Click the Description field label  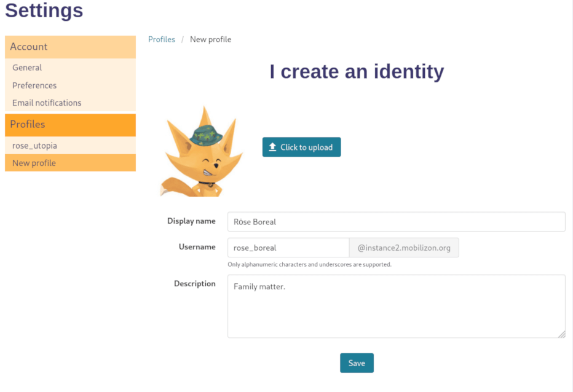point(194,284)
